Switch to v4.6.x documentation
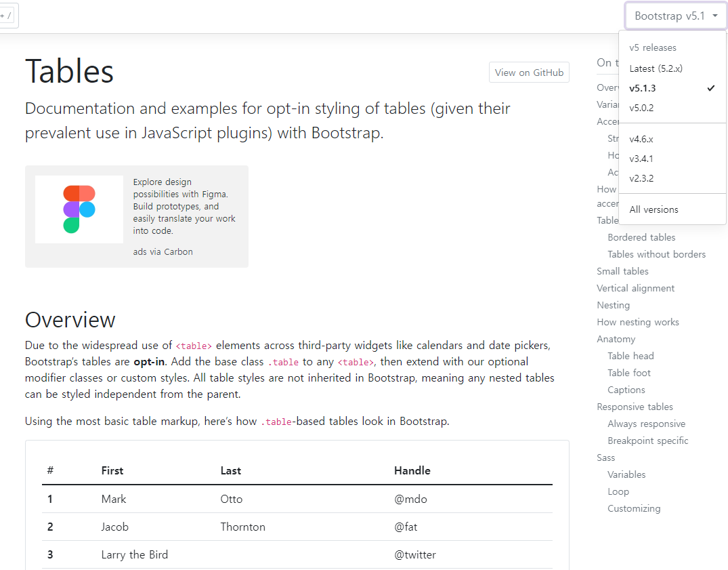This screenshot has width=728, height=570. [672, 139]
